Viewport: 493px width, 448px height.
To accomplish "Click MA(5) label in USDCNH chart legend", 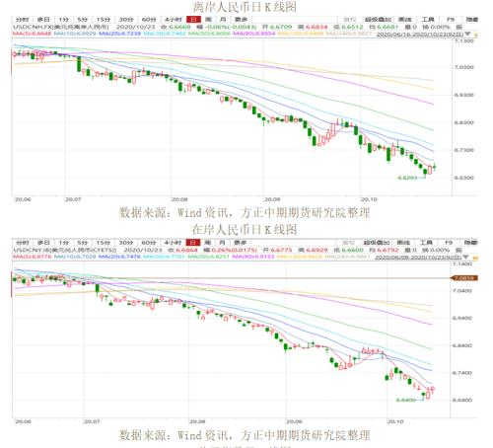I will (x=33, y=34).
